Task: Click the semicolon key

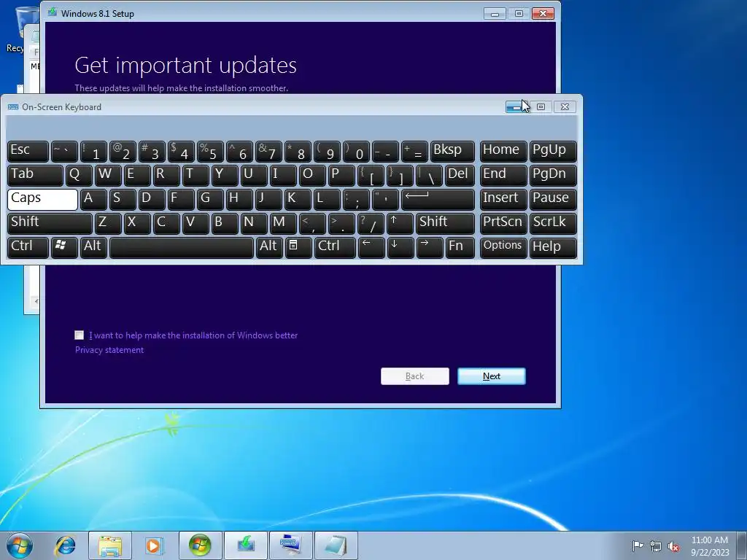Action: click(356, 199)
